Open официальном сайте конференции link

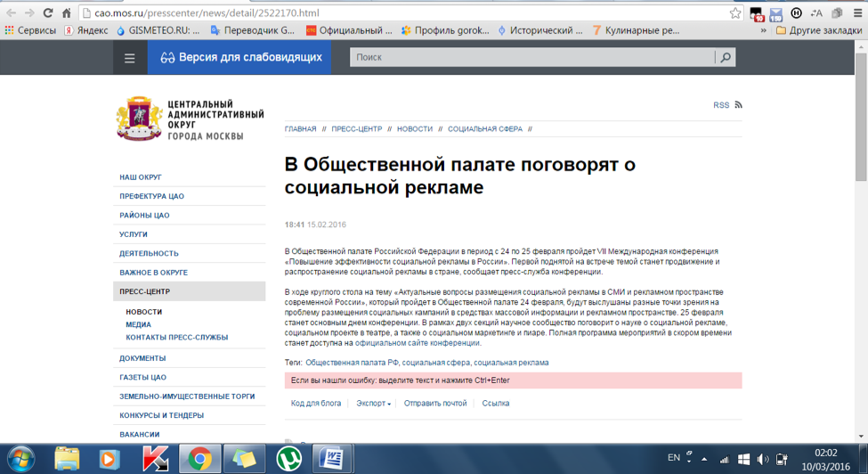click(x=418, y=343)
